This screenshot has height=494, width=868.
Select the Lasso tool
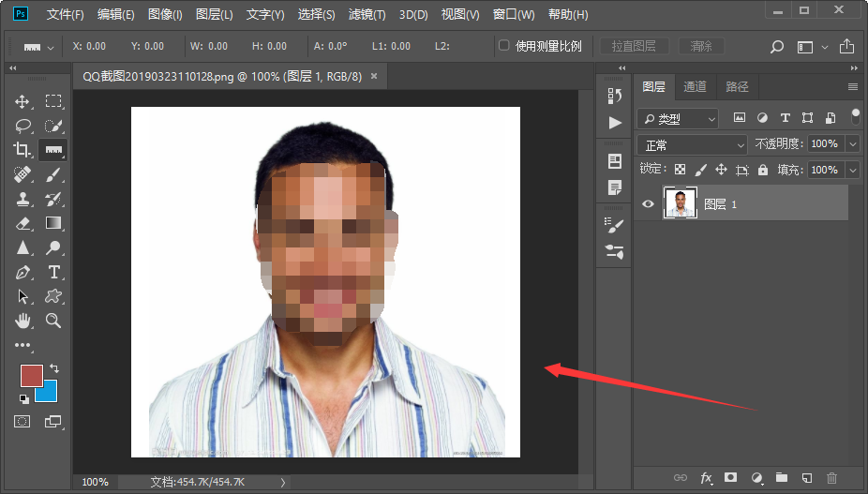(x=22, y=126)
